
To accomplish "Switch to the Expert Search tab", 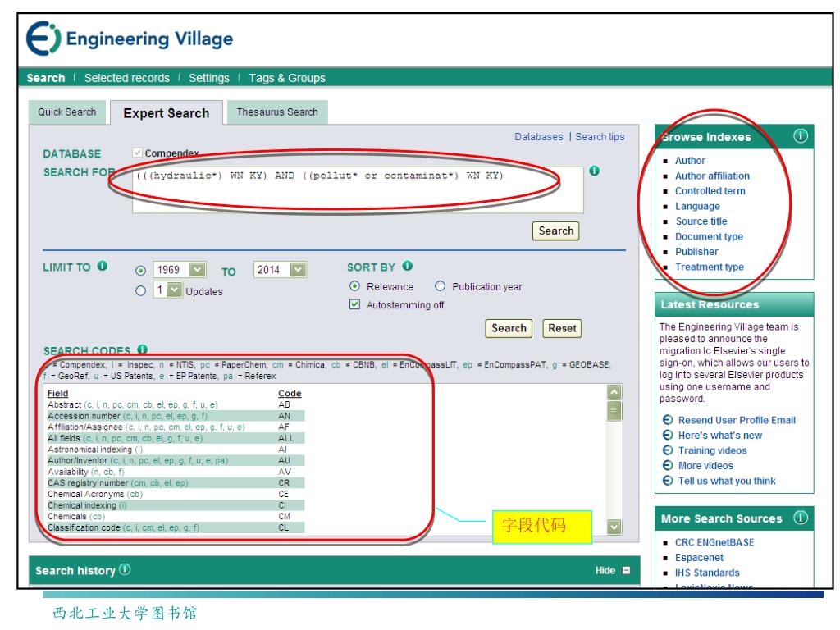I will point(166,113).
